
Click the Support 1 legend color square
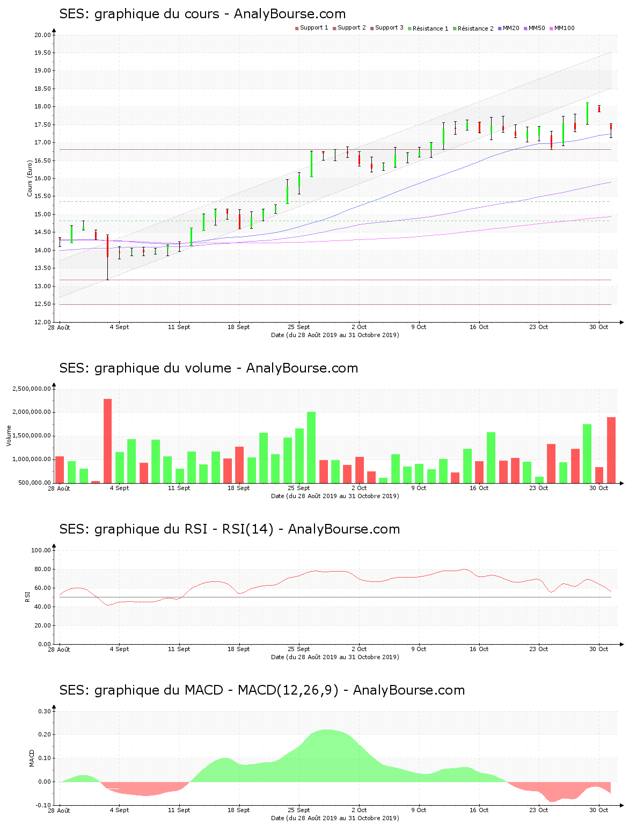pyautogui.click(x=297, y=28)
